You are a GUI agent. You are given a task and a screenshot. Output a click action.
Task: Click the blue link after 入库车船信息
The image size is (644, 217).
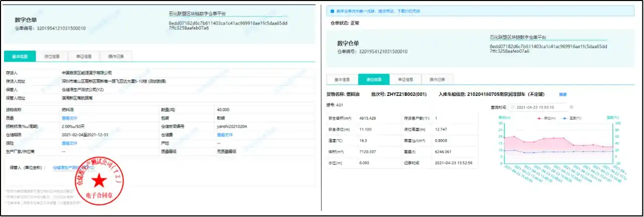[562, 94]
